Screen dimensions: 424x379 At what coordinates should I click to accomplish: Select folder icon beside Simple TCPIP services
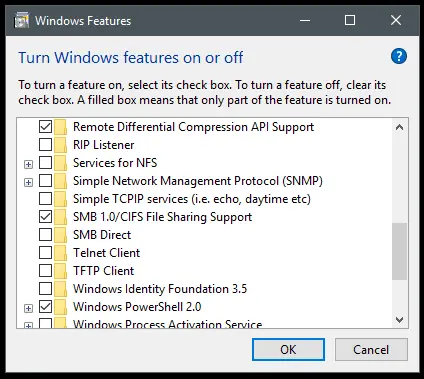click(60, 199)
